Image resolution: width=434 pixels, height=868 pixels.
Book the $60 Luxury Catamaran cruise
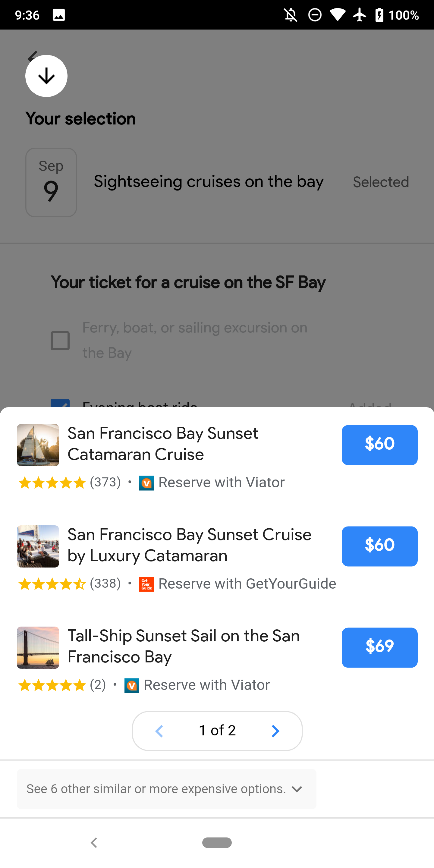379,546
